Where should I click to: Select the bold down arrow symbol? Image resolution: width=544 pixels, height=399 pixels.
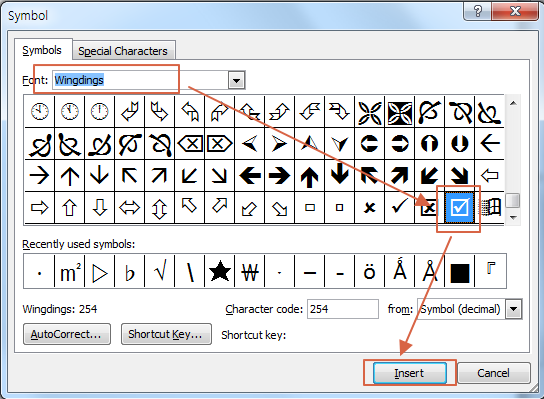tap(339, 176)
